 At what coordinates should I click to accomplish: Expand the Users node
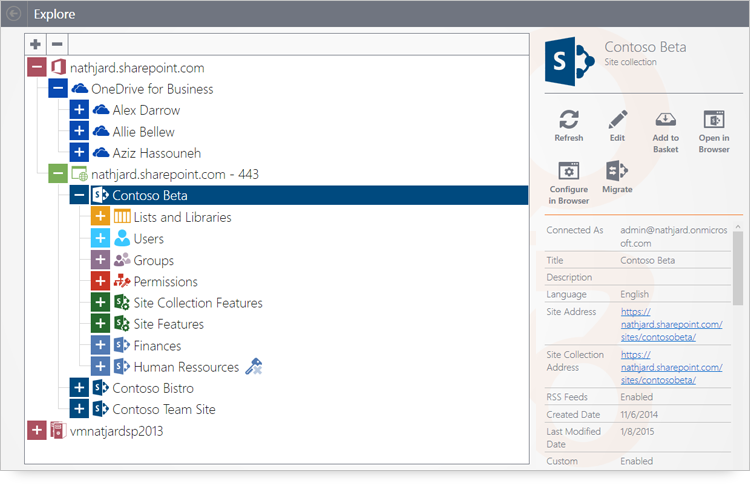100,238
